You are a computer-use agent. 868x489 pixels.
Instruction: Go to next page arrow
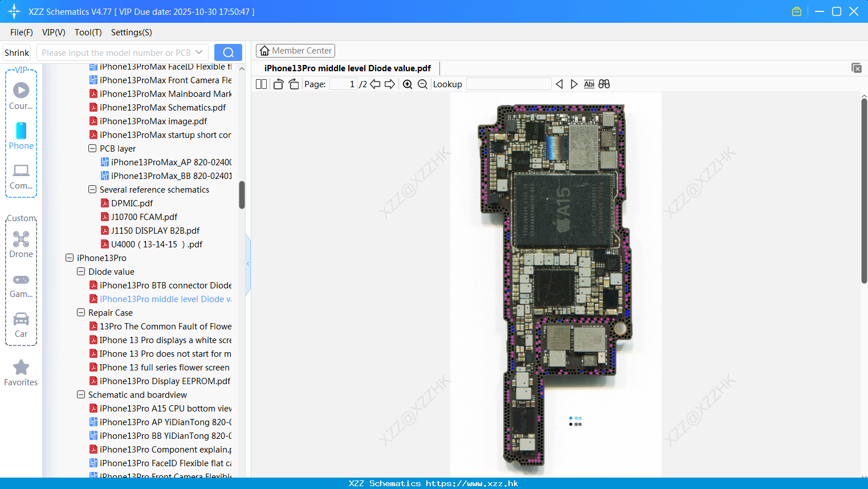click(390, 84)
